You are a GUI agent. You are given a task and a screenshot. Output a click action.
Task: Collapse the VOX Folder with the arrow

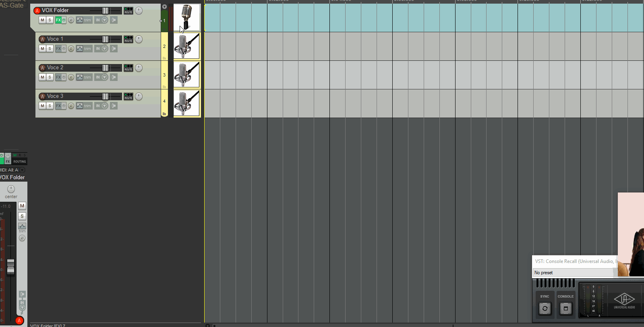click(x=164, y=7)
